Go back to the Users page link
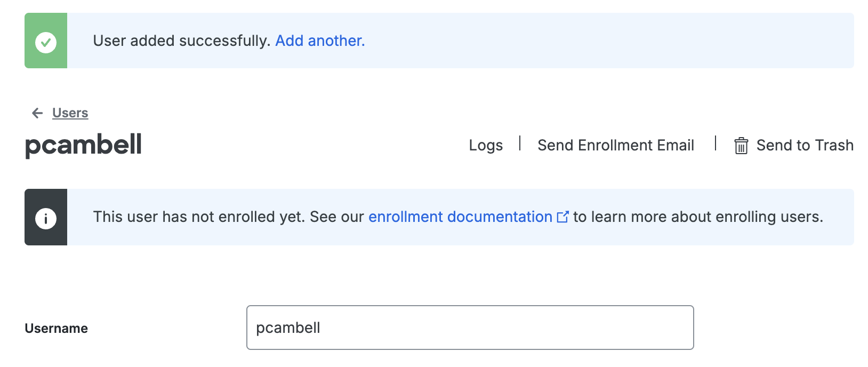The height and width of the screenshot is (367, 868). (x=70, y=113)
